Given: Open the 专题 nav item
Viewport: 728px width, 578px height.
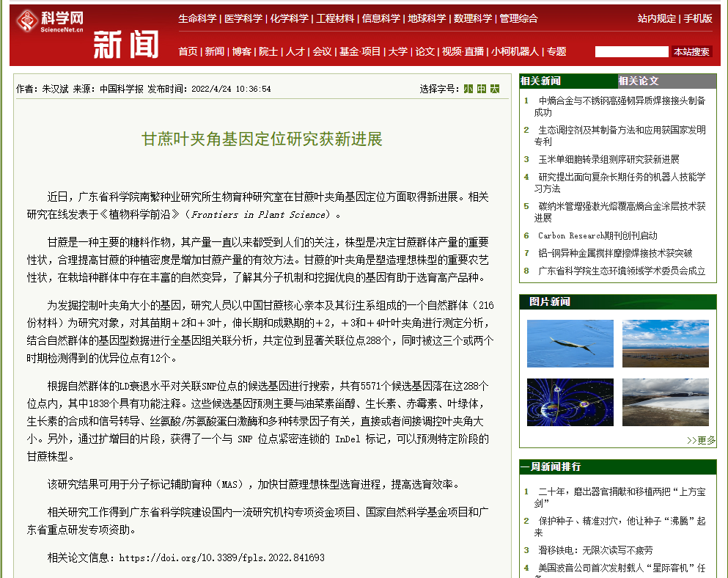Looking at the screenshot, I should point(556,51).
